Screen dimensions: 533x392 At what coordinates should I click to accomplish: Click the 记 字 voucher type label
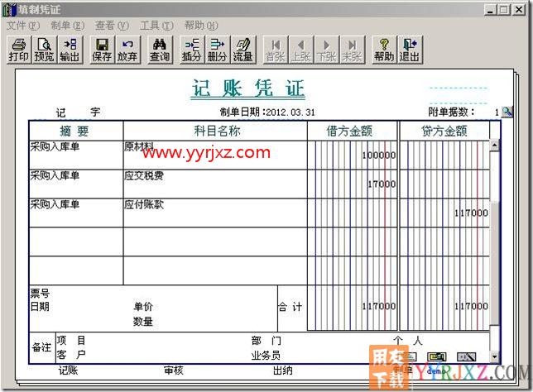coord(78,112)
